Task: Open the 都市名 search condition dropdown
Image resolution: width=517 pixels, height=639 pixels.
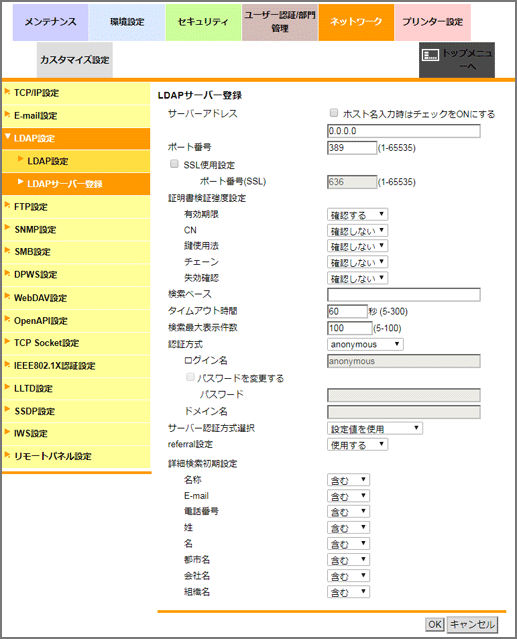Action: pyautogui.click(x=348, y=560)
